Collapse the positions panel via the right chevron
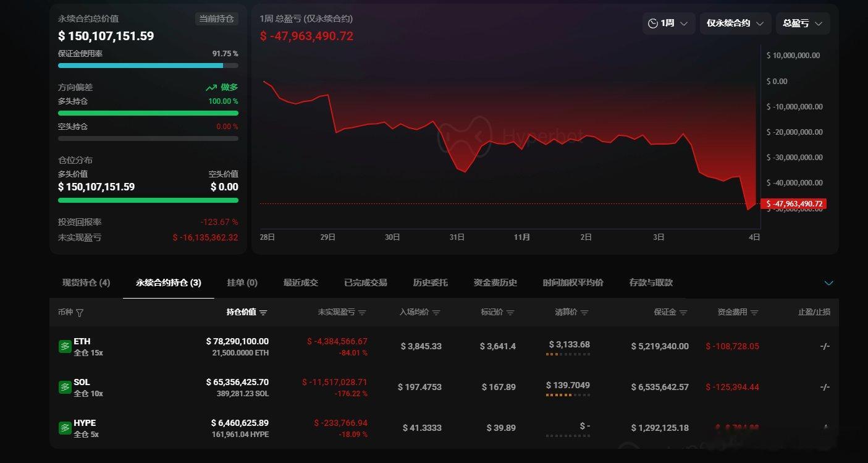Image resolution: width=868 pixels, height=463 pixels. 829,282
